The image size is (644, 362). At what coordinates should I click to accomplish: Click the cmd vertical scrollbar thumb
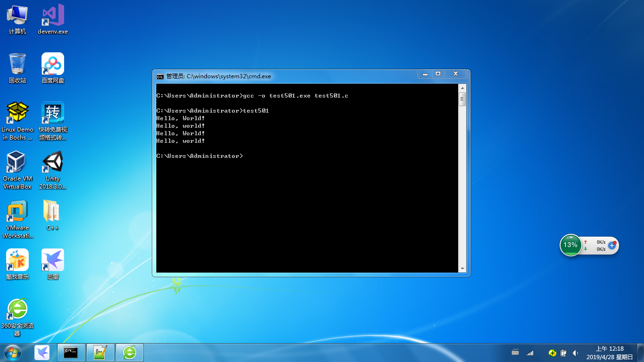click(462, 99)
